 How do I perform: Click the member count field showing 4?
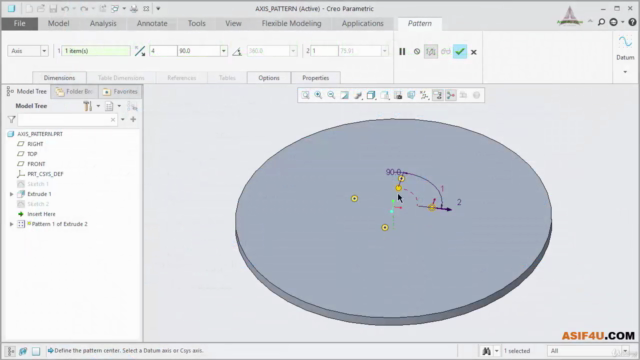point(163,51)
